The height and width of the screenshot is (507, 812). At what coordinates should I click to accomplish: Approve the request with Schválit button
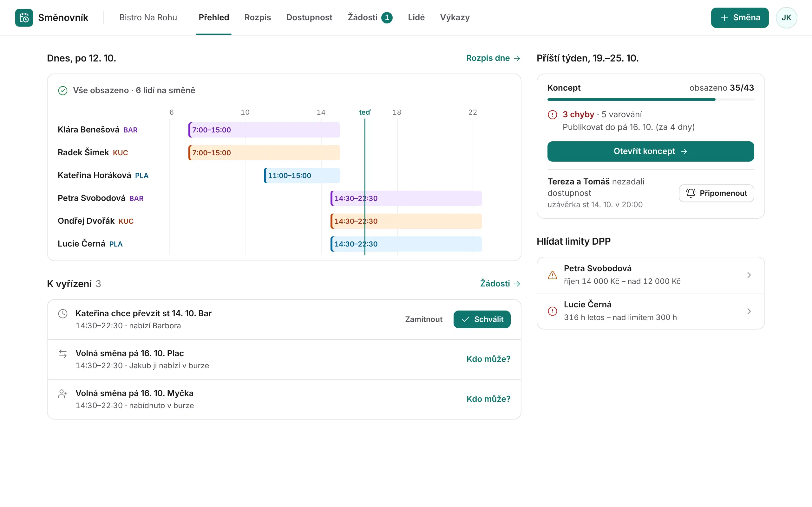[x=482, y=319]
